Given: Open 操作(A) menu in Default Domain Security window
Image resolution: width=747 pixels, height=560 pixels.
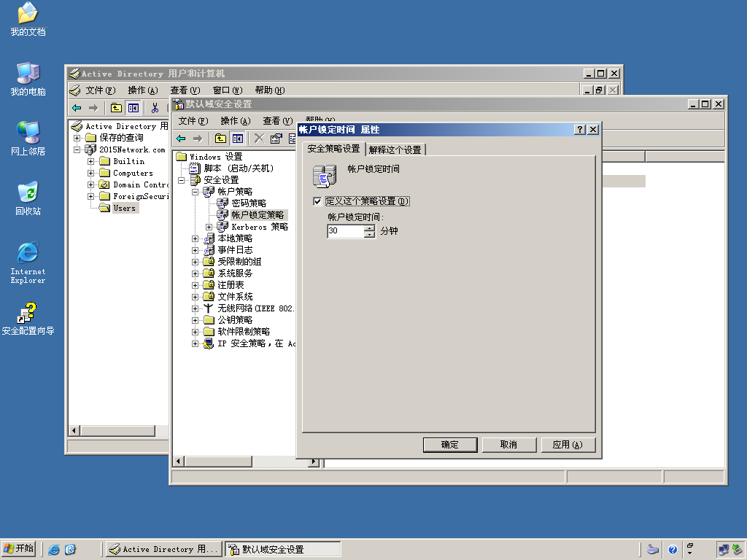Looking at the screenshot, I should (236, 121).
